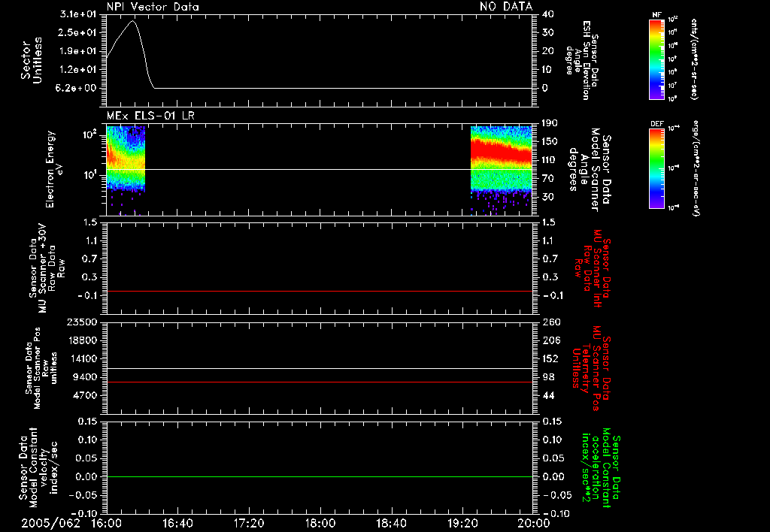Click the 260 telemetry axis value
This screenshot has height=532, width=770.
coord(551,322)
